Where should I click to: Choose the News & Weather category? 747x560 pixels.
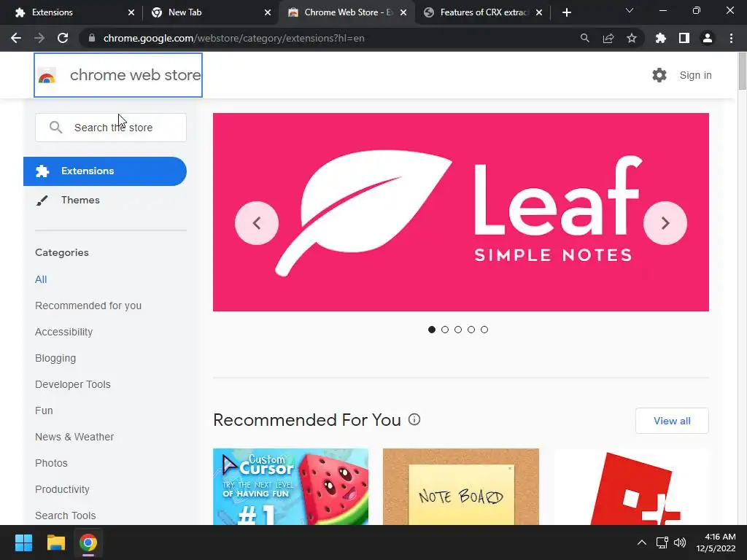(74, 437)
